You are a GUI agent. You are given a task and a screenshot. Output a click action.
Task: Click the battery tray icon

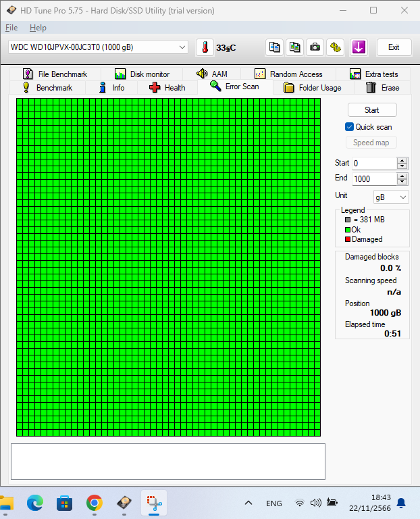[x=332, y=503]
